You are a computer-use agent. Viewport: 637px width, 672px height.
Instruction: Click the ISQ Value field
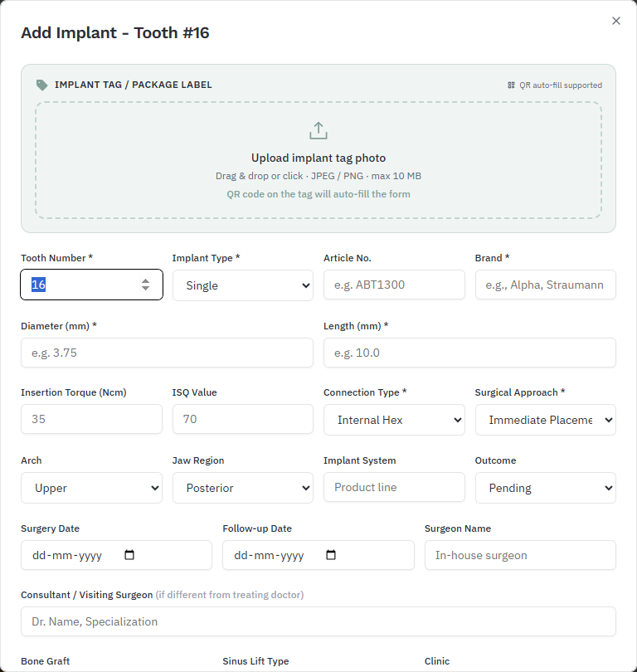[x=243, y=419]
